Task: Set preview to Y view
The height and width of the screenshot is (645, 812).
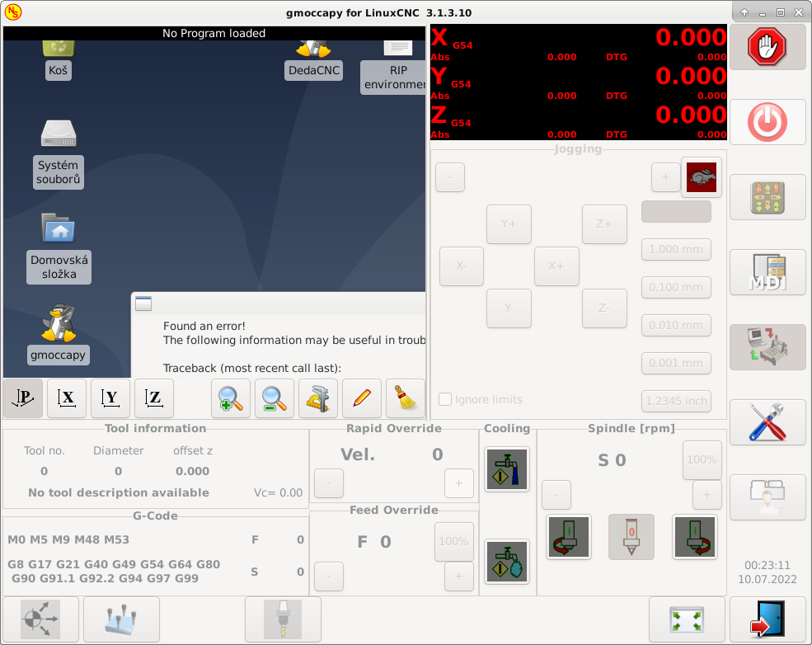Action: click(110, 398)
